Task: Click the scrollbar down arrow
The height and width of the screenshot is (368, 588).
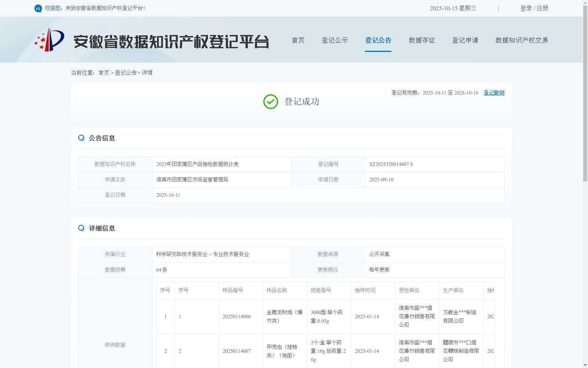Action: coord(585,365)
